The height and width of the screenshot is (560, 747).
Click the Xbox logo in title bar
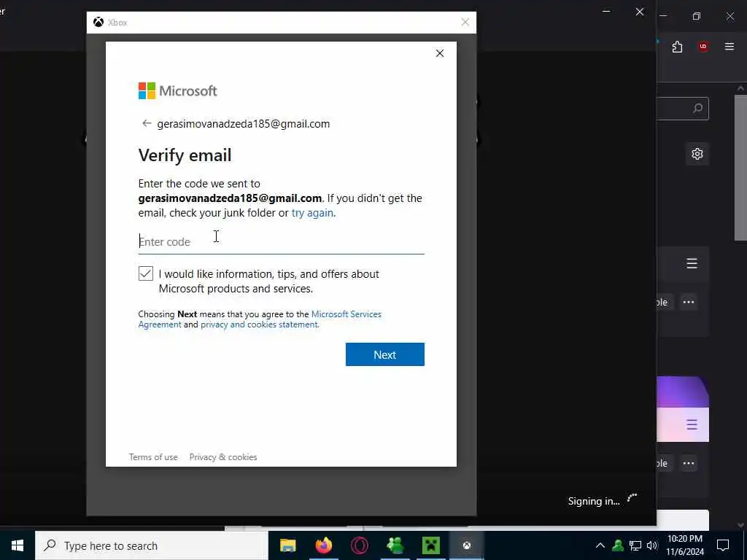point(98,23)
